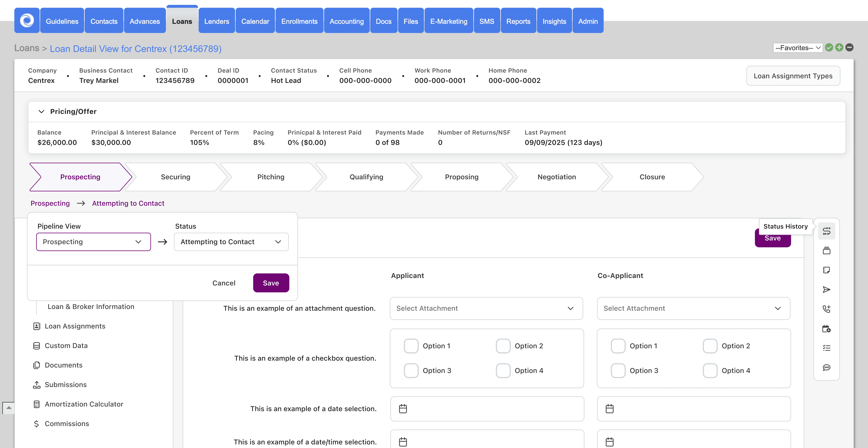Click the green plus add favorite icon
Viewport: 868px width, 448px height.
839,47
